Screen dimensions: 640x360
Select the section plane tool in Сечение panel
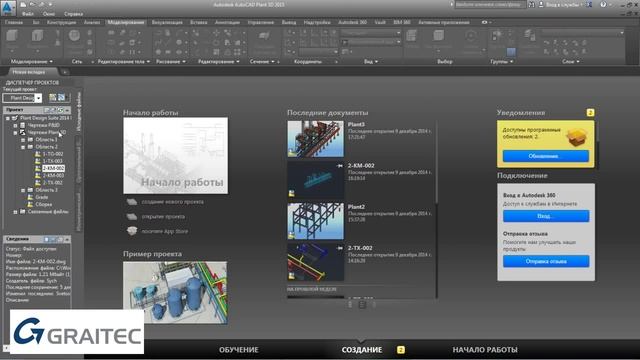[264, 37]
